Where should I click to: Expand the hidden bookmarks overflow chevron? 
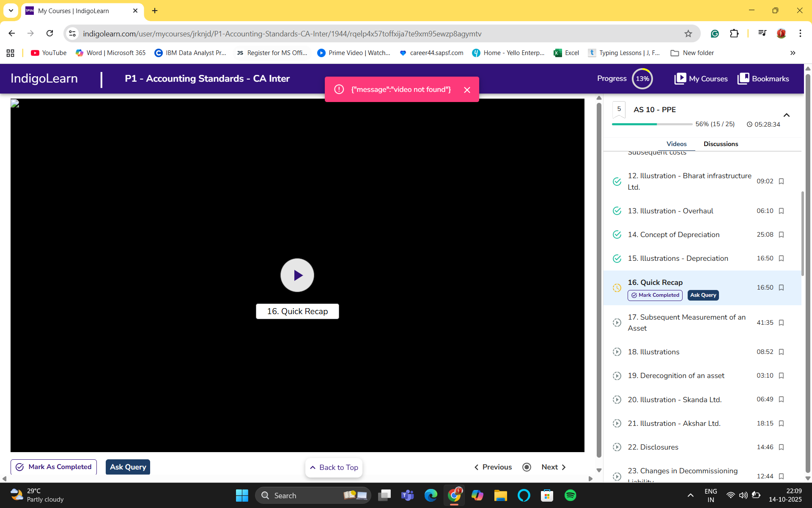pyautogui.click(x=793, y=53)
